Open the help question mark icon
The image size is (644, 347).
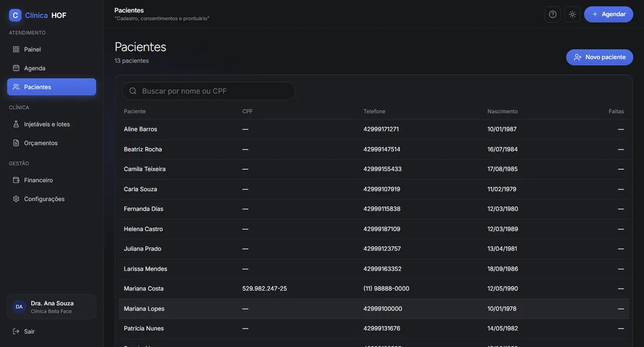click(553, 15)
